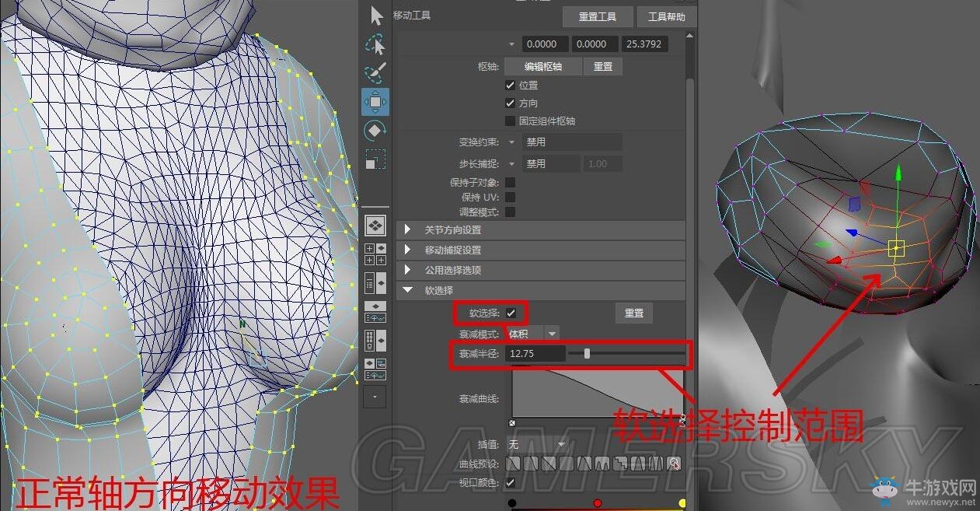Viewport: 980px width, 511px height.
Task: Click the 衰减曲线 graph area
Action: tap(597, 393)
